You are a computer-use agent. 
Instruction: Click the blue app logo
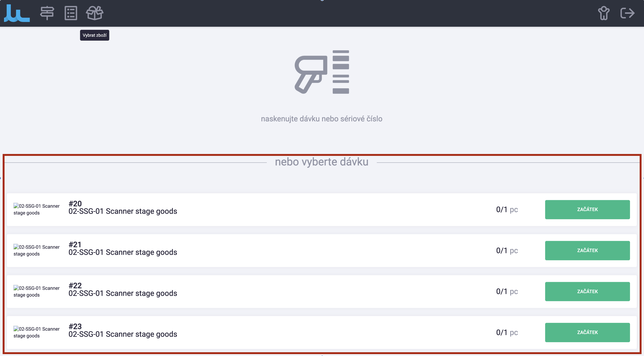[17, 13]
